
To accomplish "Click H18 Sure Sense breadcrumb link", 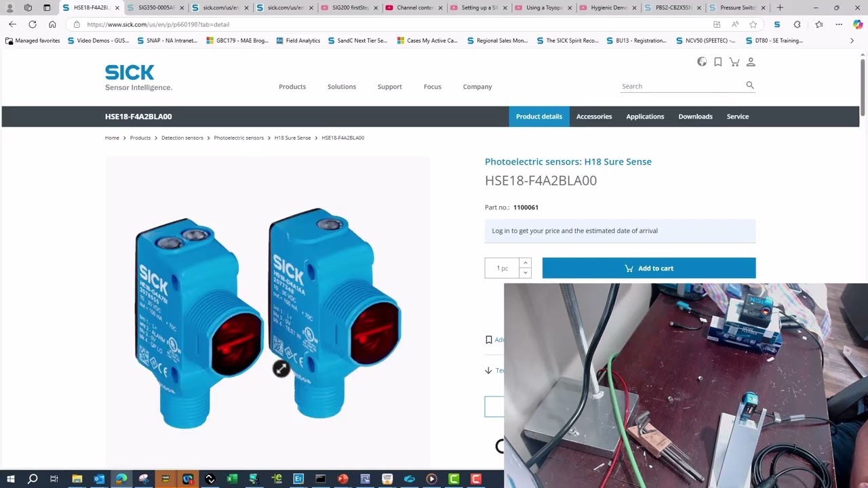I will pyautogui.click(x=292, y=138).
